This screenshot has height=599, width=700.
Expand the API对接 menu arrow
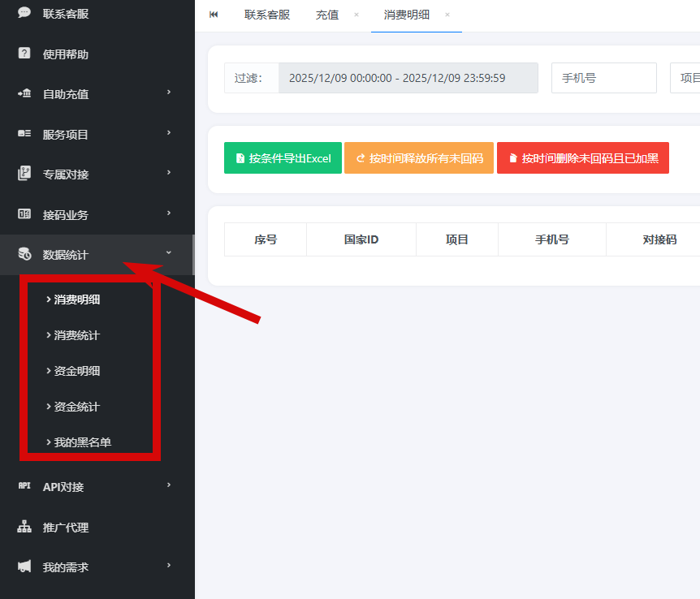[x=169, y=485]
